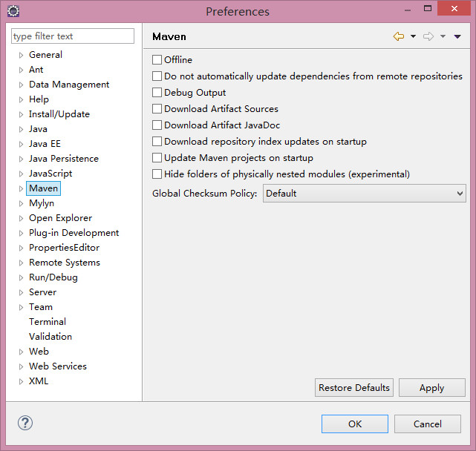Select the Validation preferences item
The width and height of the screenshot is (476, 451).
pyautogui.click(x=50, y=337)
